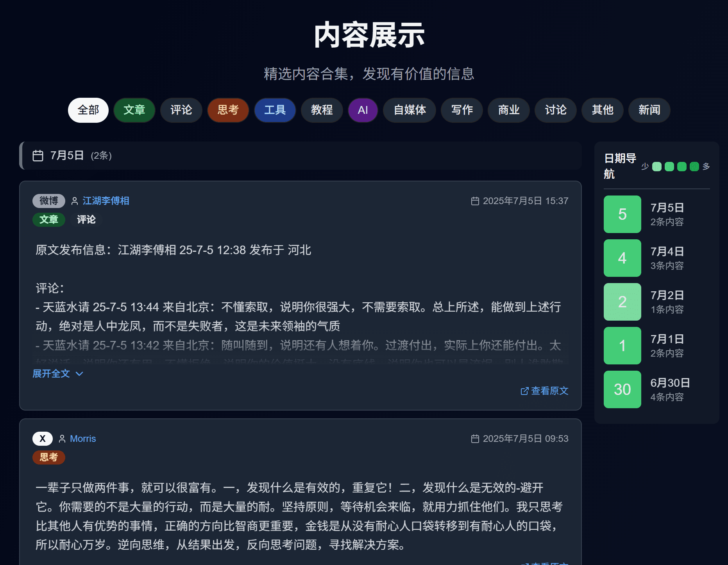Filter by the 文章 category
Screen dimensions: 728x565
134,110
